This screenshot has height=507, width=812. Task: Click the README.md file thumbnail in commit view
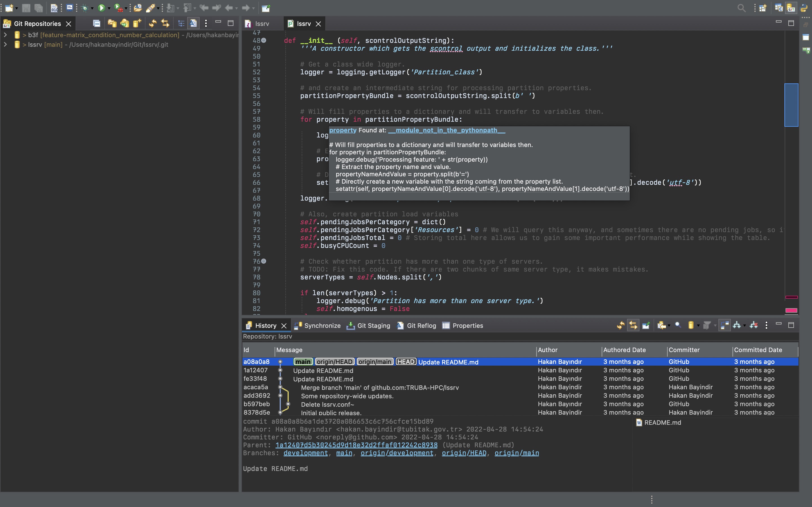pos(658,422)
